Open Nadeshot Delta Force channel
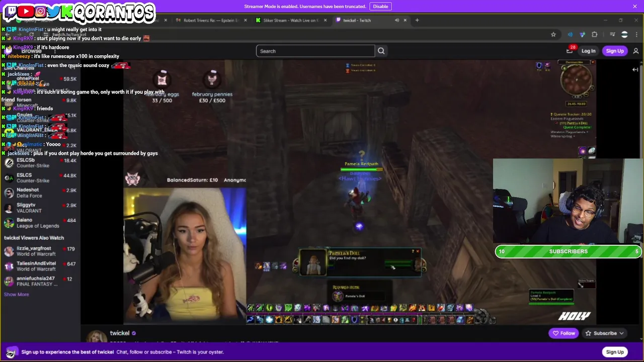This screenshot has width=644, height=362. coord(40,193)
